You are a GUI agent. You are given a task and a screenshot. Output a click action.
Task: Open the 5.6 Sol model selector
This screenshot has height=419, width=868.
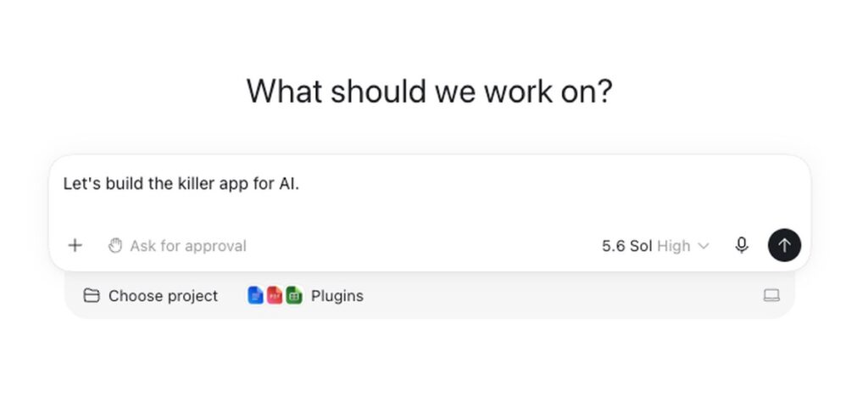point(626,245)
